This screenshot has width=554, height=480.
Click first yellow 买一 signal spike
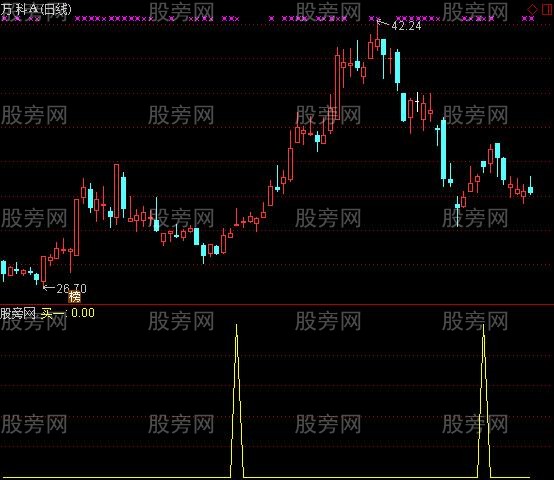coord(237,401)
